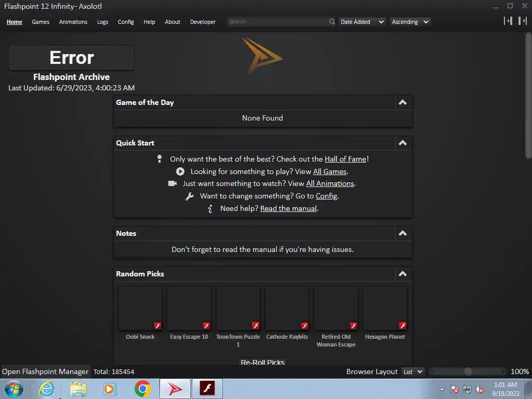The height and width of the screenshot is (399, 532).
Task: Follow the All Animations link
Action: (x=330, y=183)
